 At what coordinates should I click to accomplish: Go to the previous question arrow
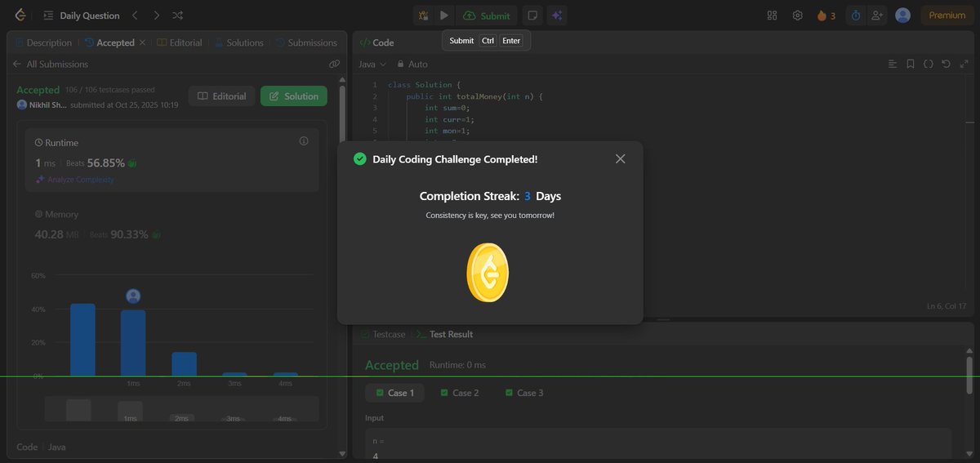[136, 16]
